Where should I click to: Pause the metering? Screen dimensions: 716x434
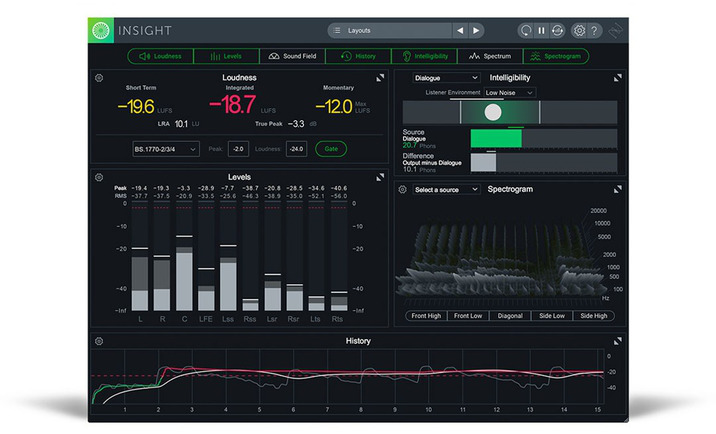click(x=541, y=31)
